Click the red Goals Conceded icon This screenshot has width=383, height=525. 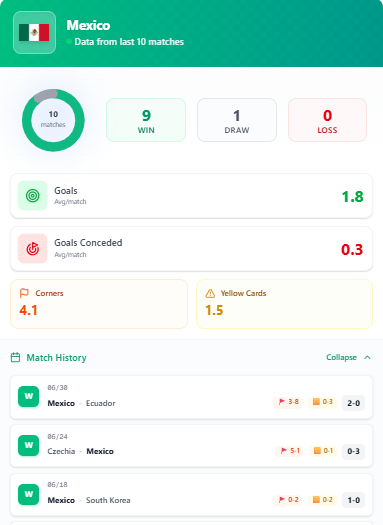(x=32, y=248)
